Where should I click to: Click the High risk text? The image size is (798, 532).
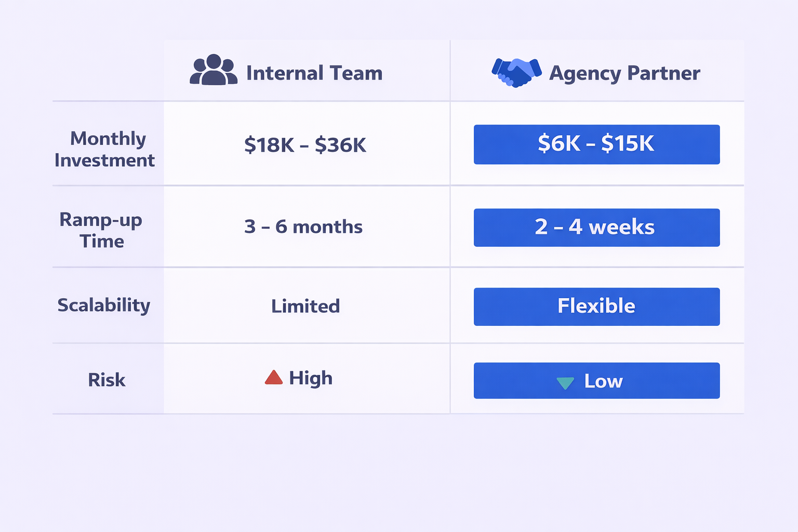(x=311, y=378)
